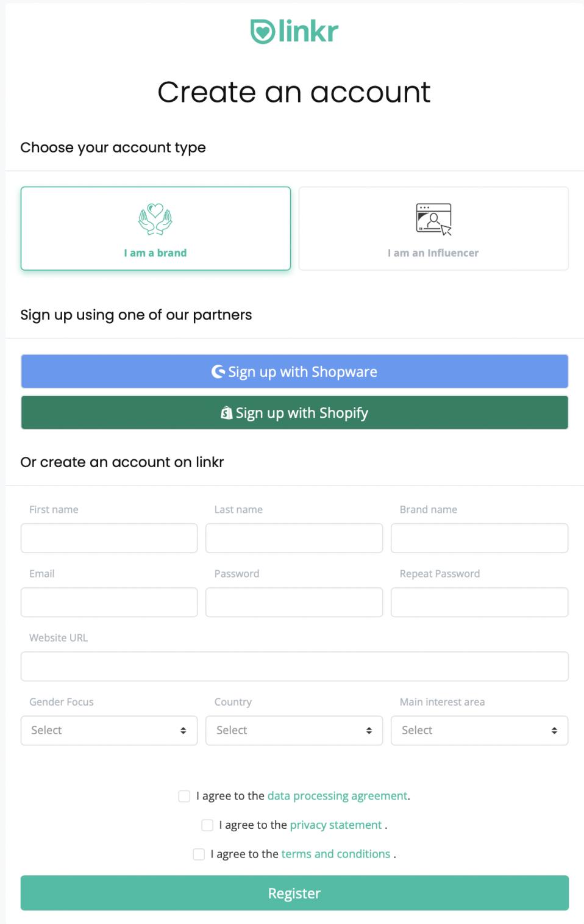The height and width of the screenshot is (924, 584).
Task: Enable the terms and conditions checkbox
Action: click(199, 854)
